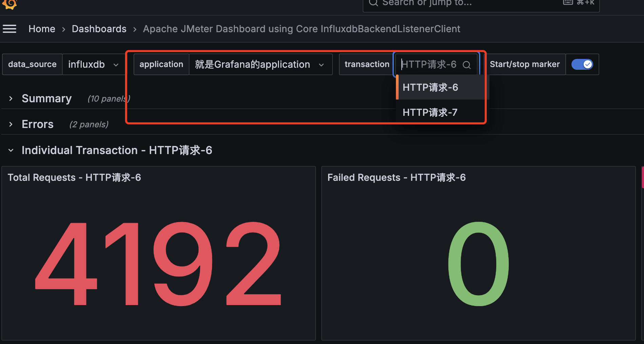Click the Apache JMeter Dashboard breadcrumb title
644x344 pixels.
click(301, 29)
